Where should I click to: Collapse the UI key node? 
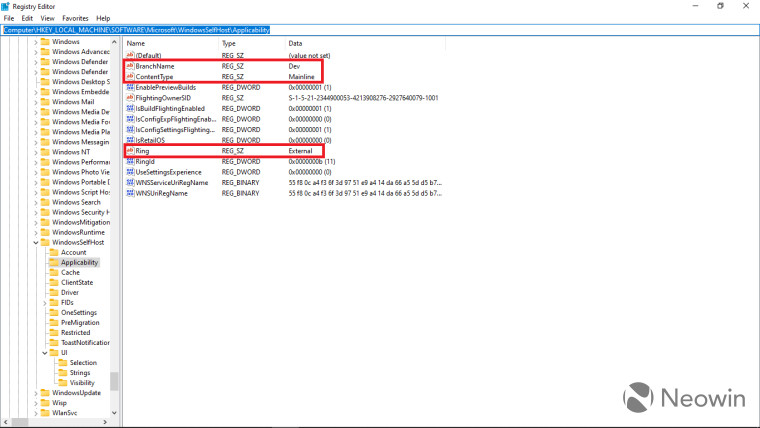[46, 352]
